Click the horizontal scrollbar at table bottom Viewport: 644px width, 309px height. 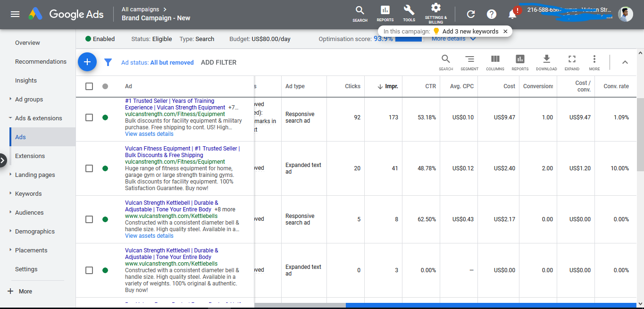pyautogui.click(x=491, y=305)
